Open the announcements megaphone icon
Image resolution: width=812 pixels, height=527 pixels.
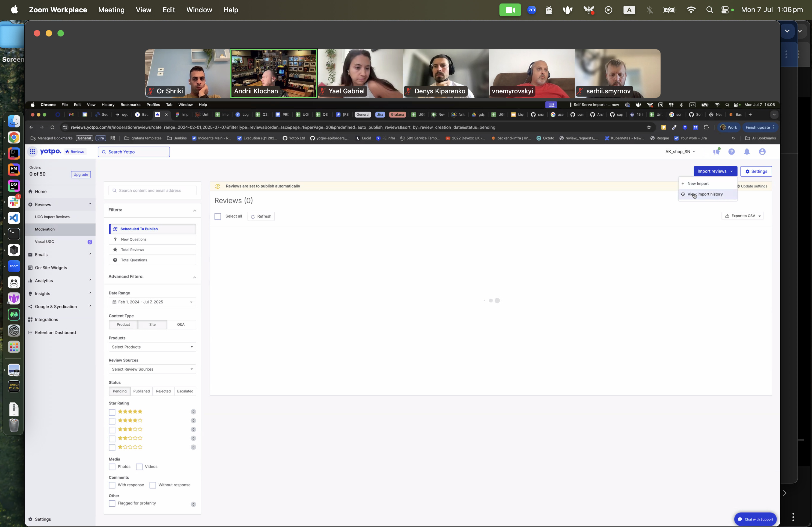(x=716, y=151)
